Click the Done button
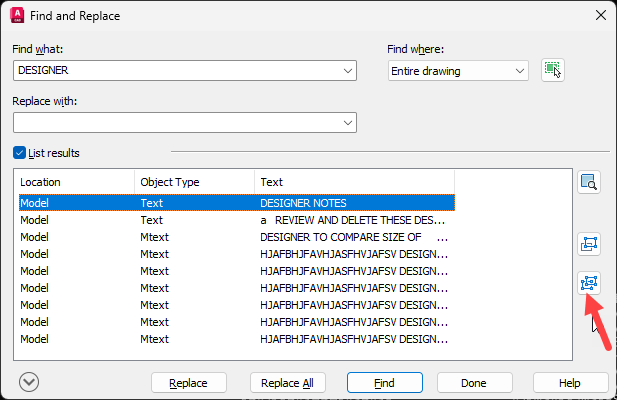 pos(475,383)
